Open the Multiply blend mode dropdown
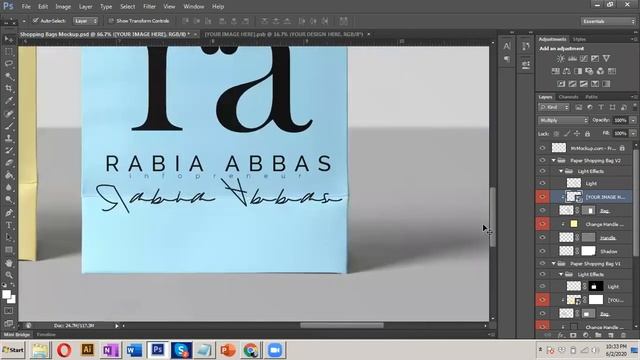This screenshot has width=640, height=360. [x=563, y=120]
